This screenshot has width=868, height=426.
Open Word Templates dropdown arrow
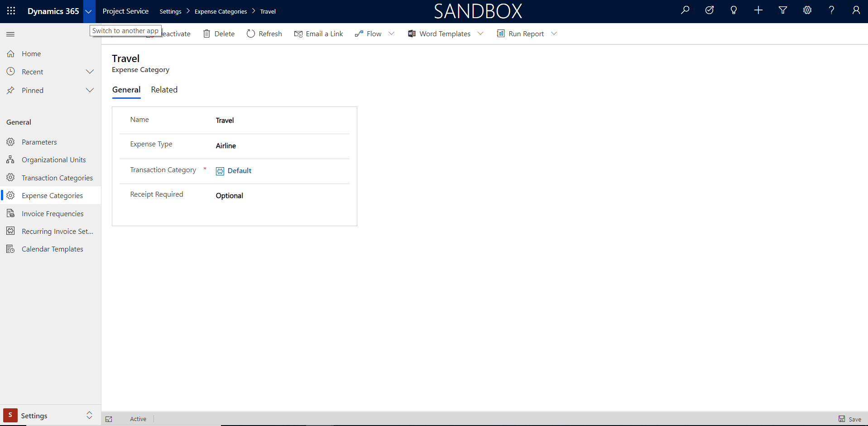[x=480, y=34]
